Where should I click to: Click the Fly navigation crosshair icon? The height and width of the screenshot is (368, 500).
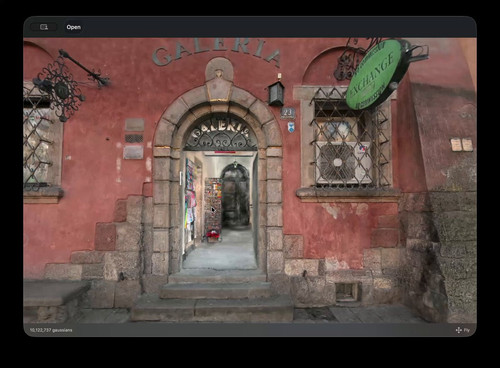click(x=459, y=330)
